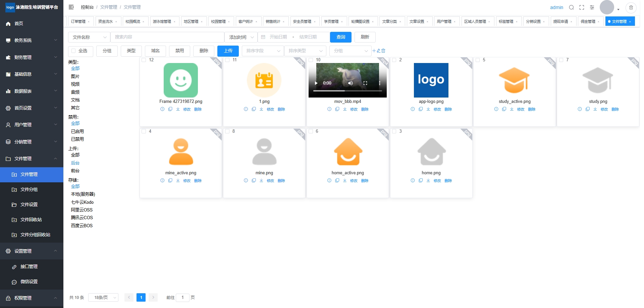Download Frame 427319872.png
Screen dimensions: 644x308
(x=178, y=109)
